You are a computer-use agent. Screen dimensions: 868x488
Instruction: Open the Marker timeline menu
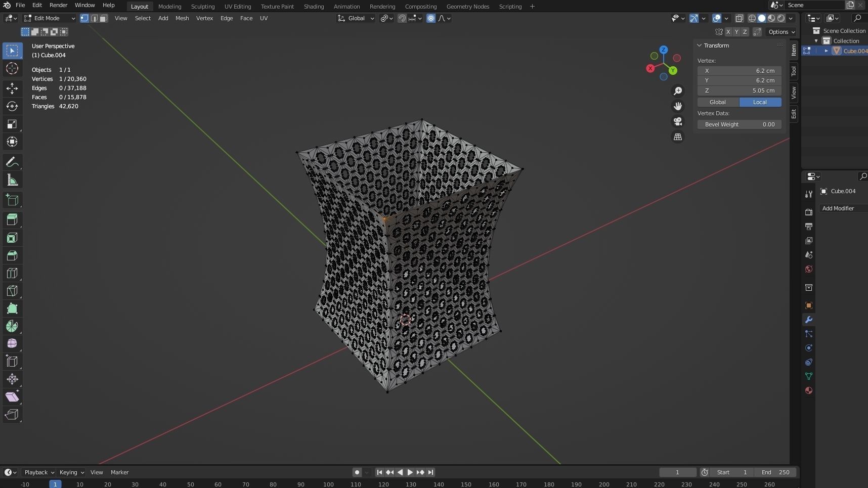point(120,472)
